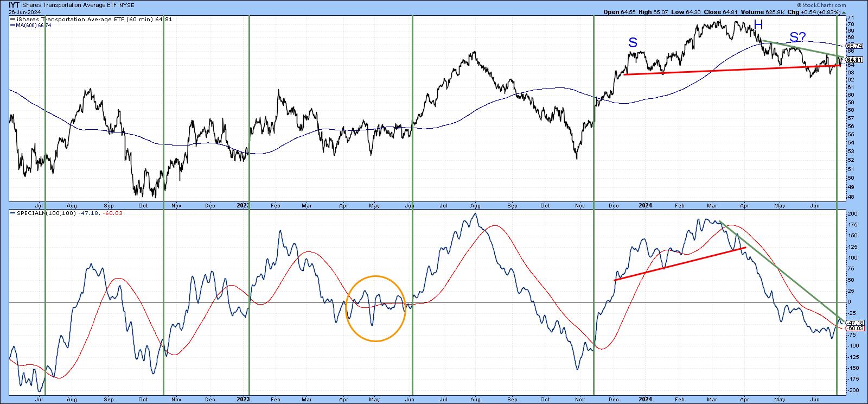This screenshot has height=404, width=868.
Task: Click the bold 64.81 last price tag
Action: [x=854, y=60]
